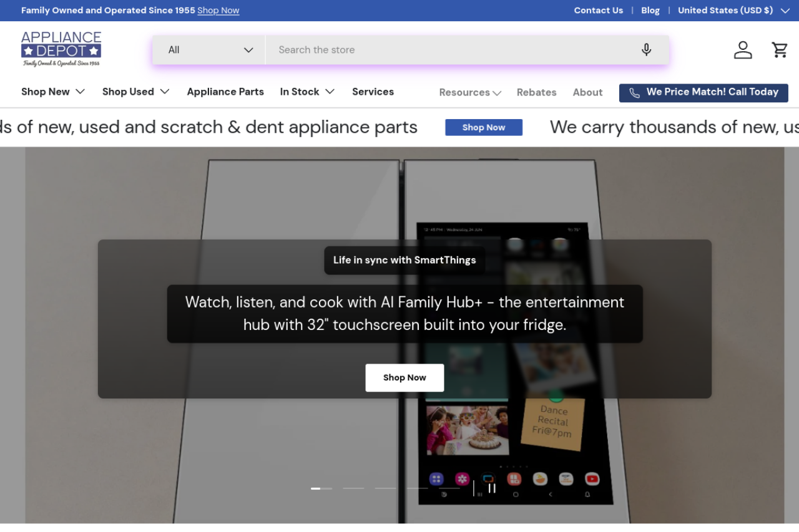Open the shopping cart icon
Screen dimensions: 799x532
coord(780,50)
